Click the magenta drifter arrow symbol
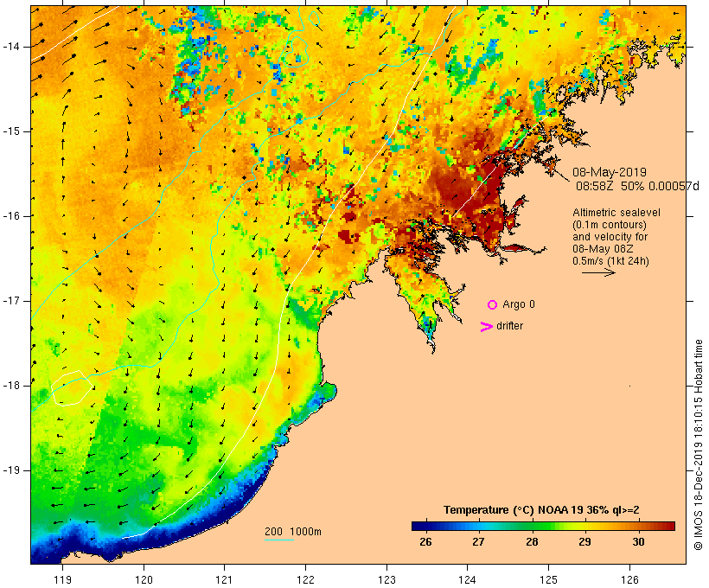This screenshot has height=588, width=709. click(487, 327)
